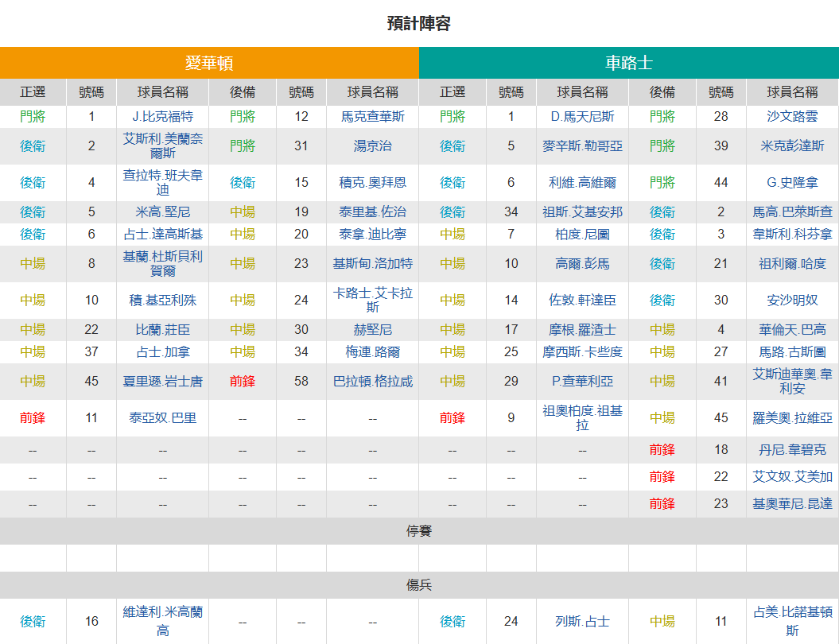Open 積.基亞利殊 player page

[163, 300]
